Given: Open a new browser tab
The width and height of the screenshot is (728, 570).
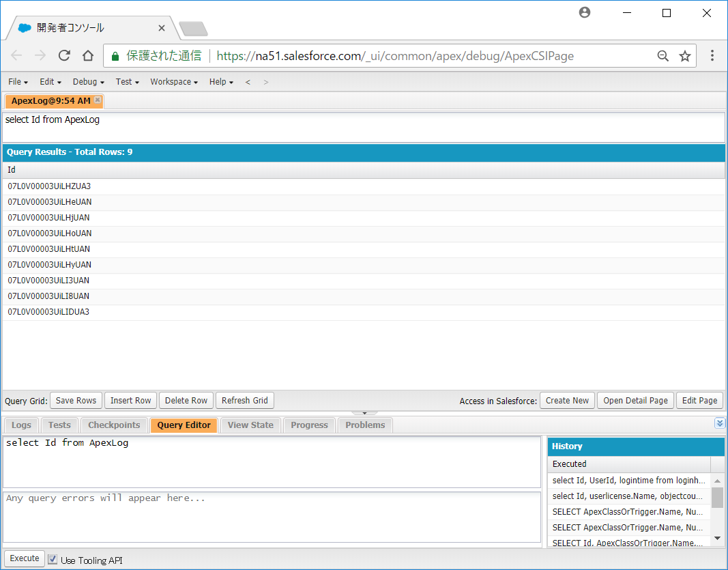Looking at the screenshot, I should 193,29.
